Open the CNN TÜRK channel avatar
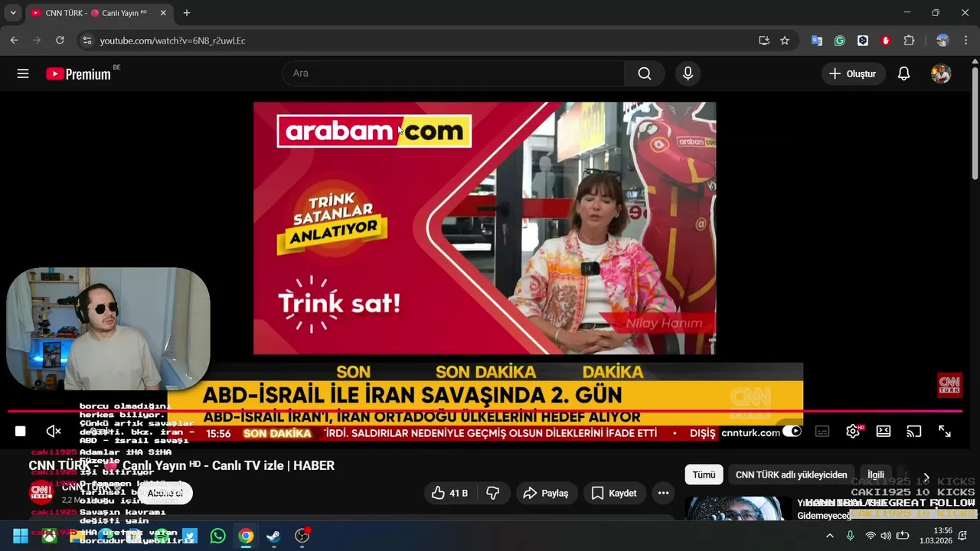The width and height of the screenshot is (980, 551). [x=41, y=492]
